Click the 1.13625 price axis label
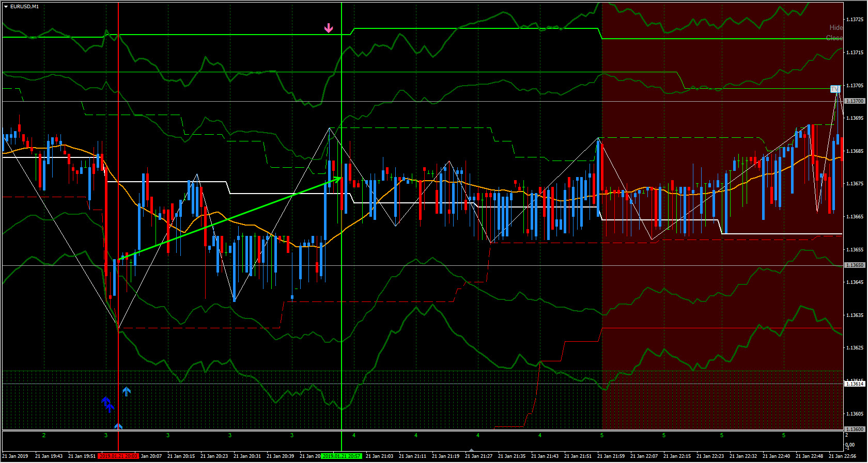 tap(855, 348)
